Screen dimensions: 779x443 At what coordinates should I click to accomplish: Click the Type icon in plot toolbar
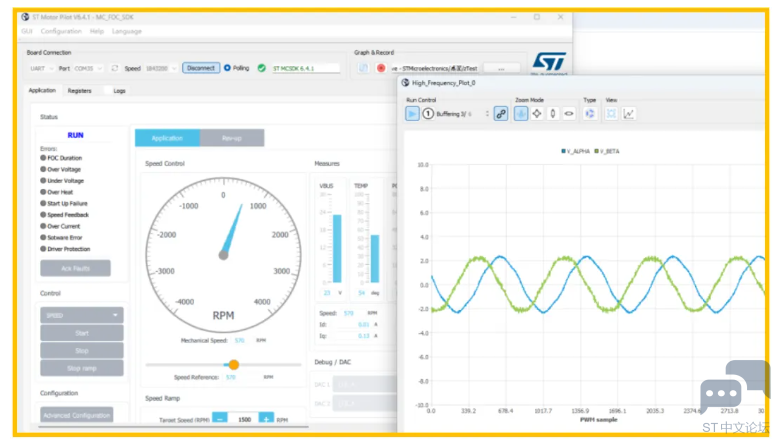tap(590, 114)
